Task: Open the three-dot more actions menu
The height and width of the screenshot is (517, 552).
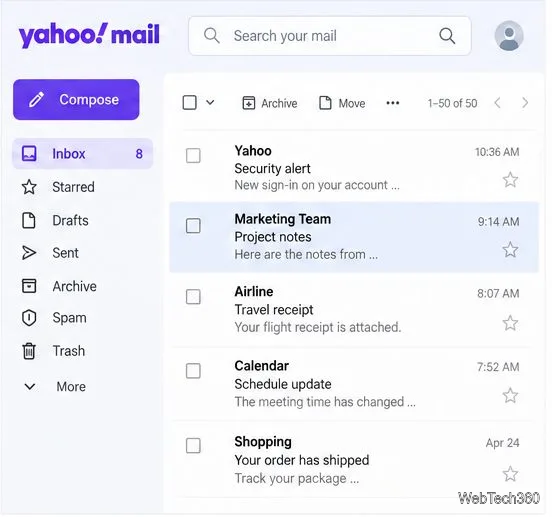Action: coord(393,103)
